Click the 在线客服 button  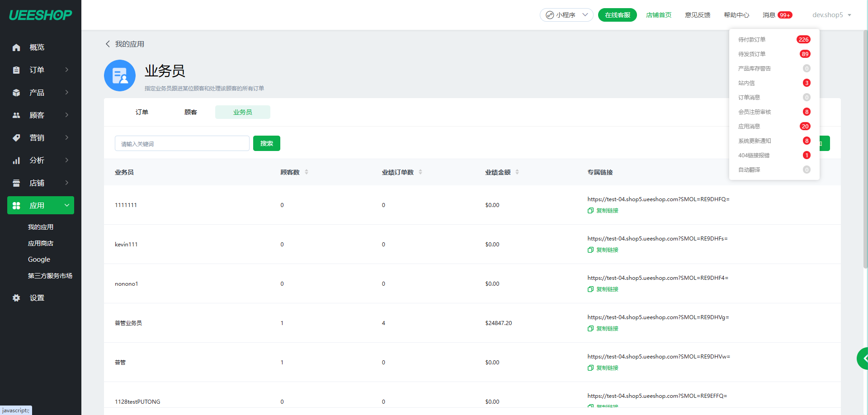click(x=617, y=15)
